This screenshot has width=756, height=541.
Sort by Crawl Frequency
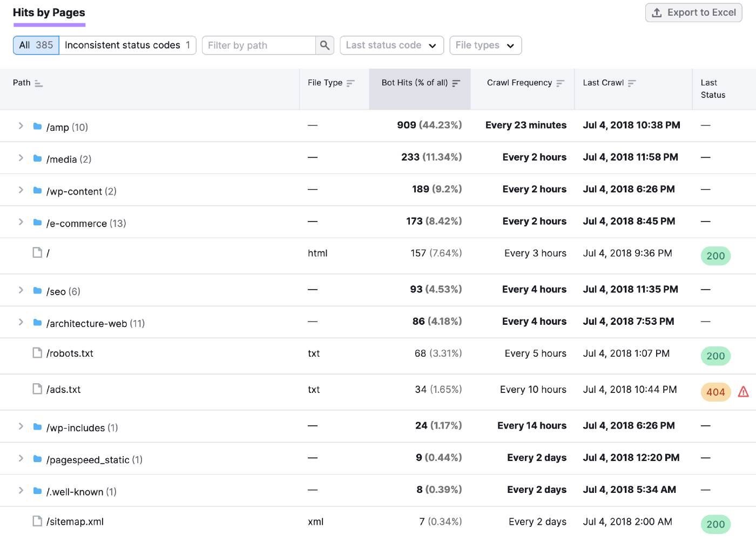(560, 83)
